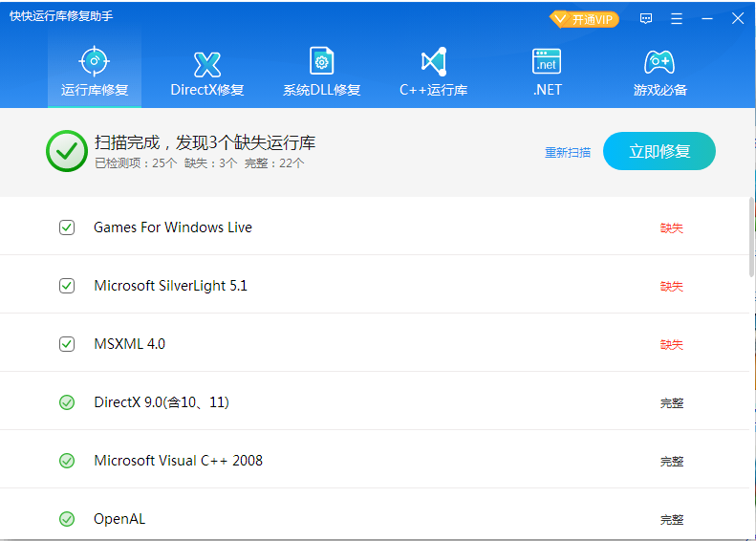
Task: Click the OpenAL row text
Action: click(x=119, y=519)
